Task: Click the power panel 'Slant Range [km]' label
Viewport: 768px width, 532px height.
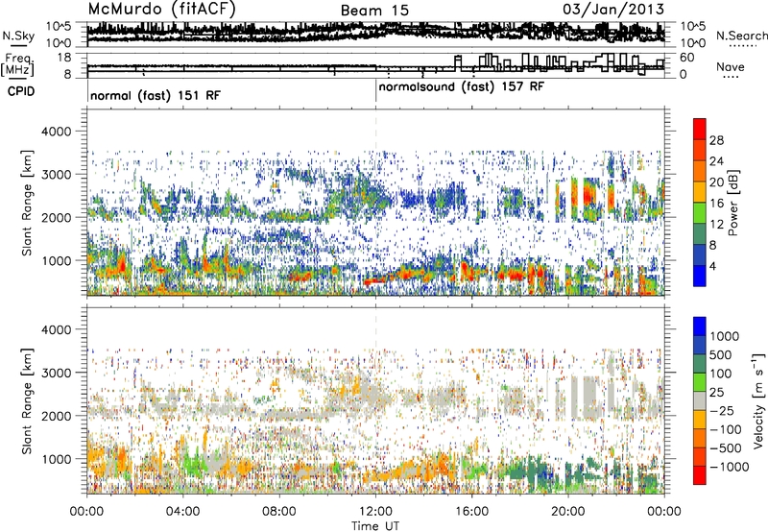Action: 28,203
